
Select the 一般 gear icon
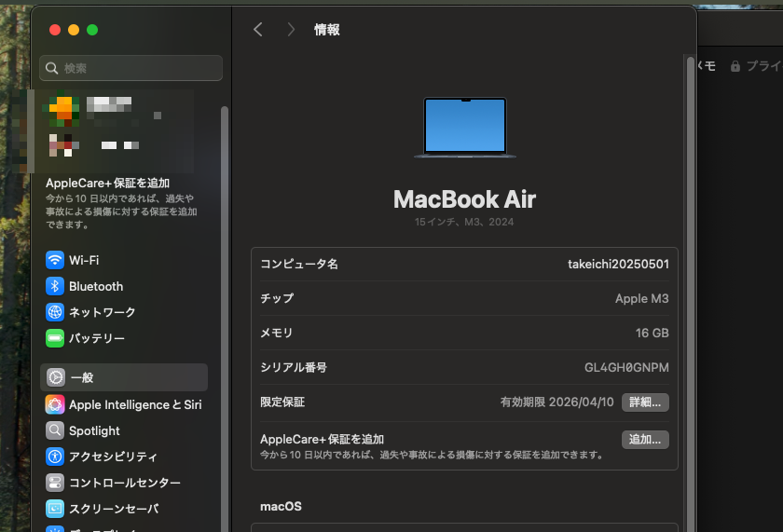pyautogui.click(x=55, y=377)
